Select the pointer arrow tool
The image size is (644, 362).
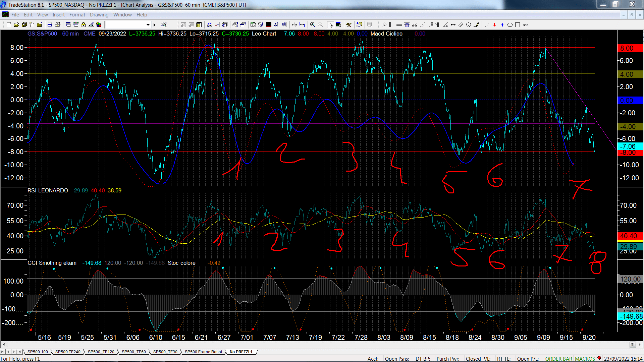pyautogui.click(x=331, y=25)
